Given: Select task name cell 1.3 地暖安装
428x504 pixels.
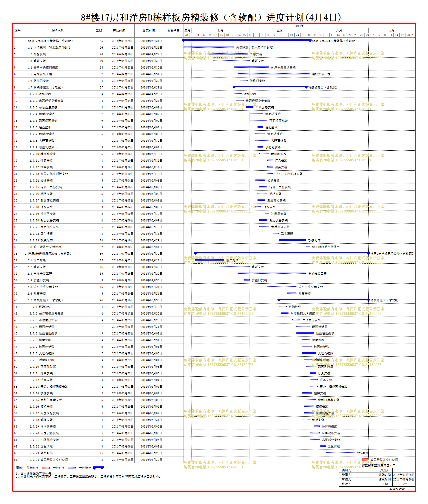Looking at the screenshot, I should point(58,61).
